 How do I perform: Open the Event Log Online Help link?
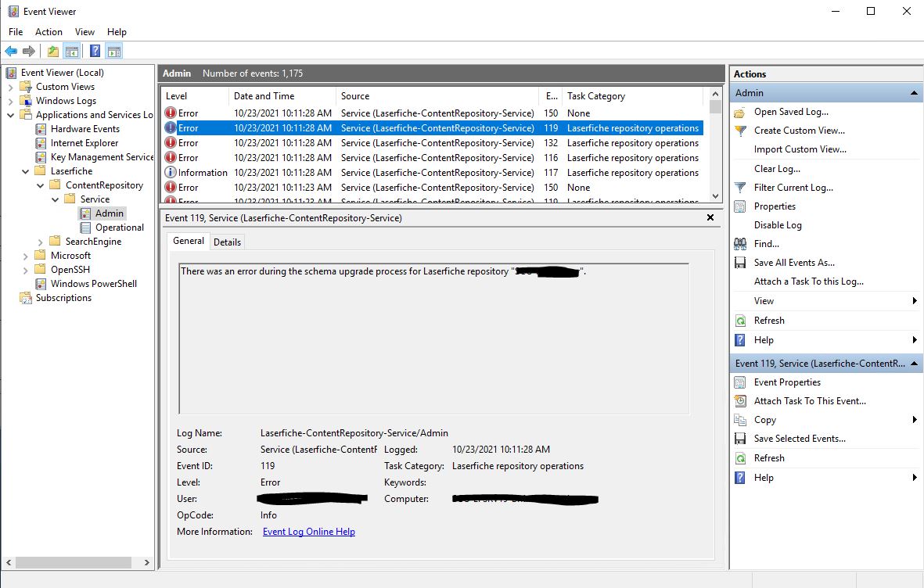click(308, 532)
